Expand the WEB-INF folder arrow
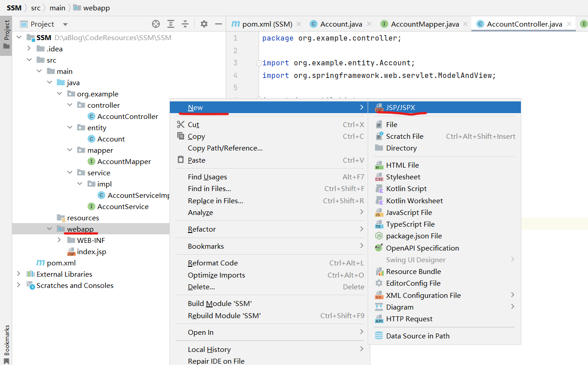 (x=59, y=240)
